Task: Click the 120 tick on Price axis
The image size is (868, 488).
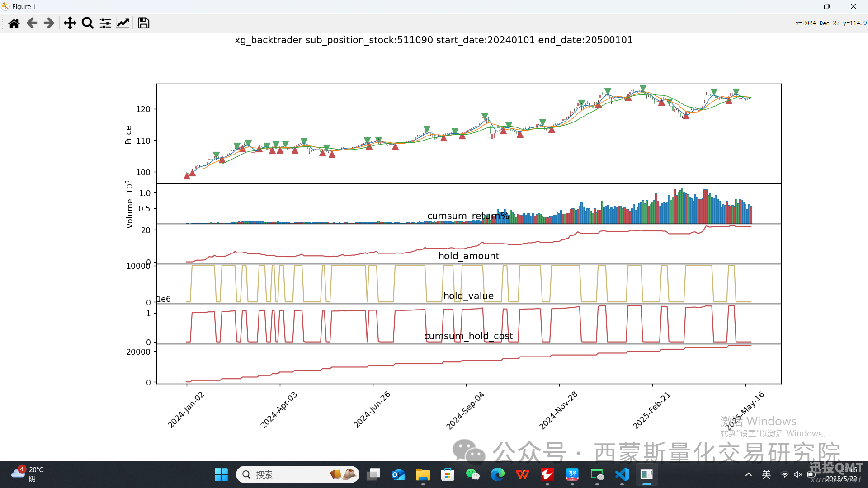Action: coord(143,109)
